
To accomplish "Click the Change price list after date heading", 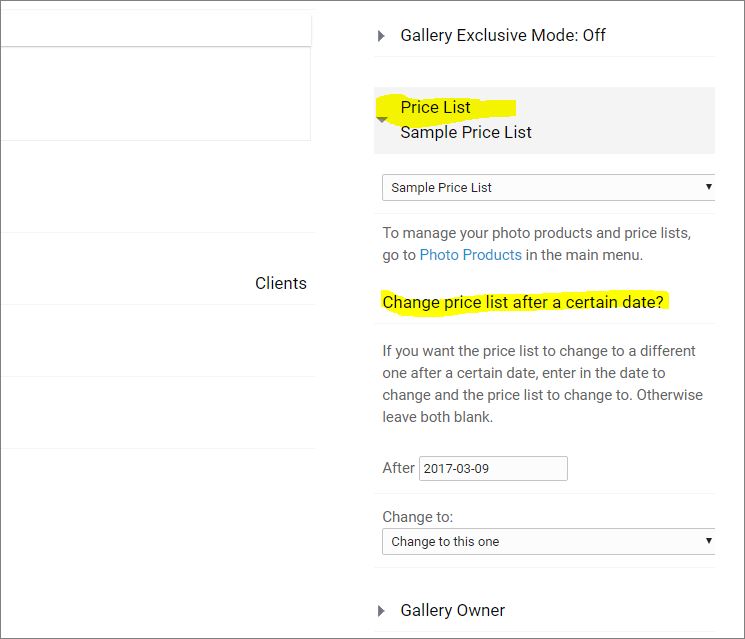I will tap(523, 302).
